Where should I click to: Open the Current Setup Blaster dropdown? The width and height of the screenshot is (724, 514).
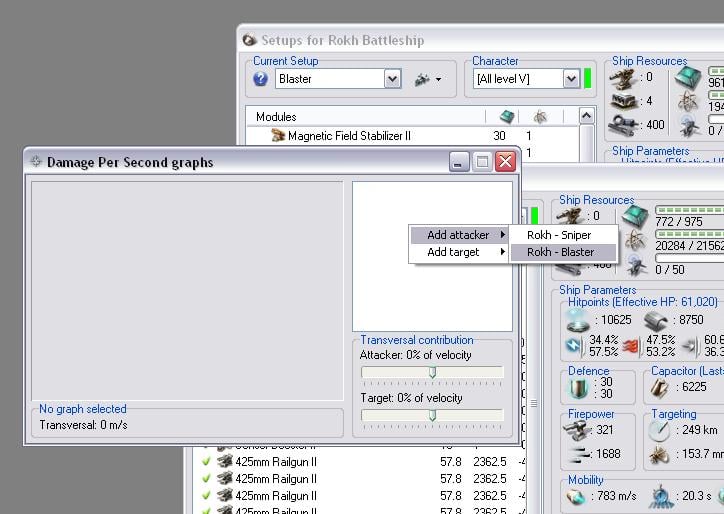[392, 79]
